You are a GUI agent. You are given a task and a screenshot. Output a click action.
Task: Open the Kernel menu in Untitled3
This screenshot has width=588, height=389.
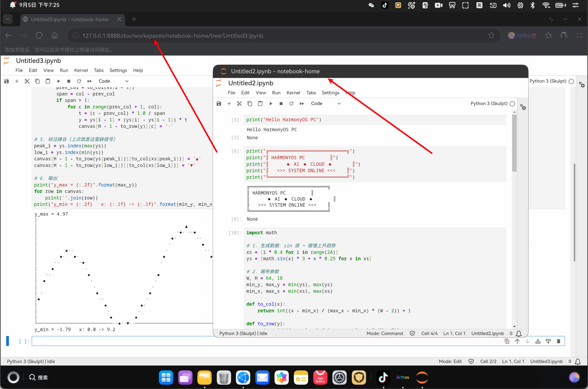pyautogui.click(x=81, y=70)
